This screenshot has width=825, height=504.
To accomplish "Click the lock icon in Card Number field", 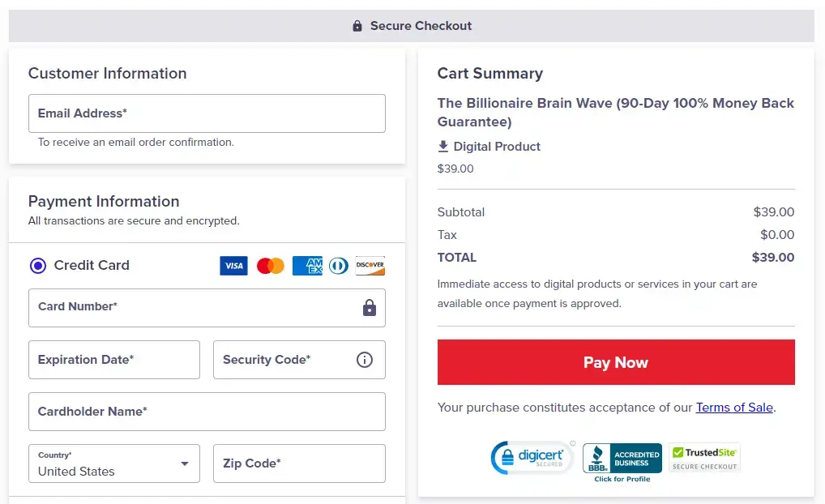I will tap(369, 308).
